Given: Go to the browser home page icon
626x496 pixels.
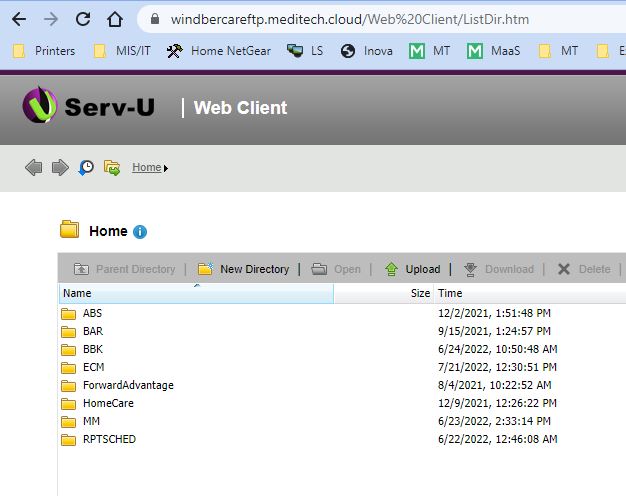Looking at the screenshot, I should pos(115,19).
